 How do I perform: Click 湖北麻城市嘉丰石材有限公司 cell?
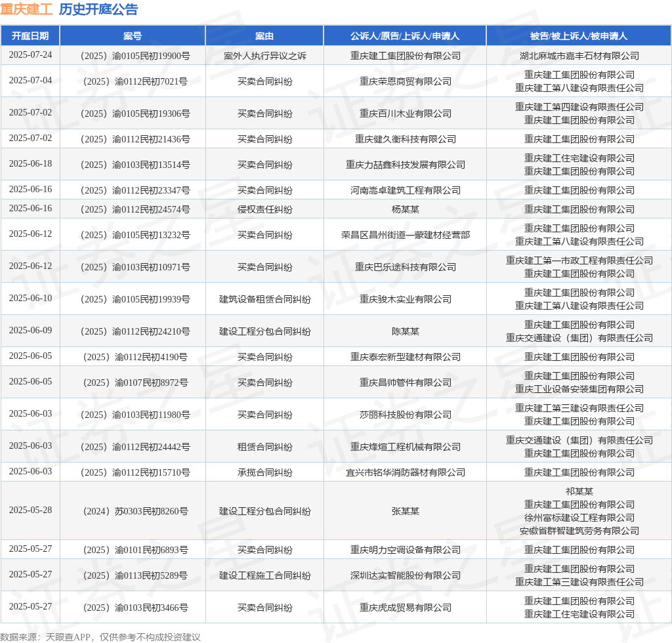click(579, 56)
